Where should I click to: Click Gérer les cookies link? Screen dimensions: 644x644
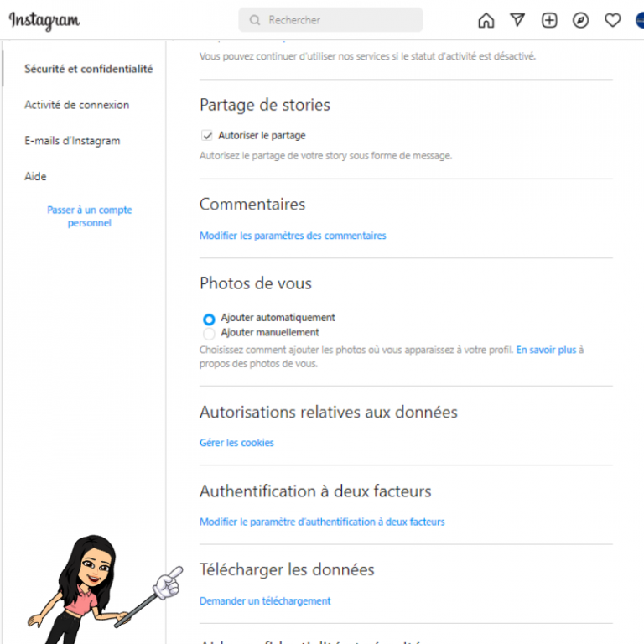(236, 443)
